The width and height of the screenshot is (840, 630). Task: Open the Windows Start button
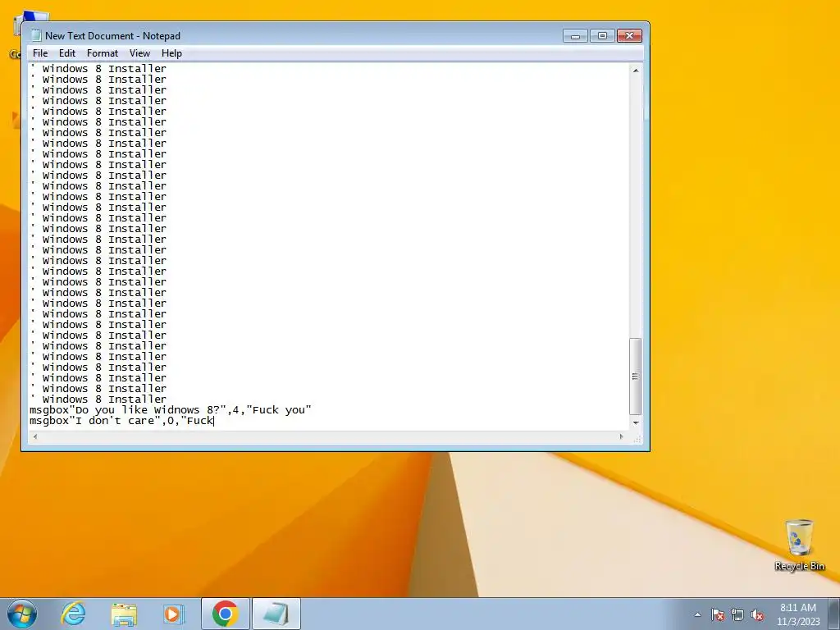[x=22, y=614]
